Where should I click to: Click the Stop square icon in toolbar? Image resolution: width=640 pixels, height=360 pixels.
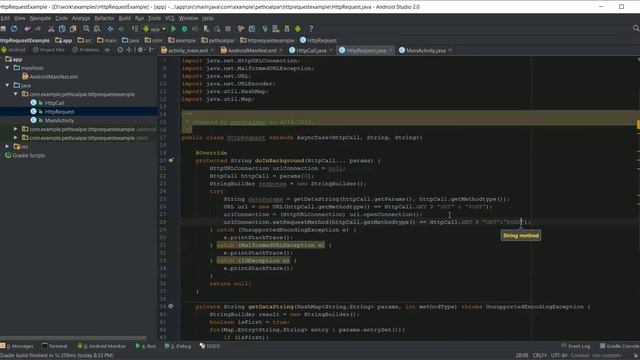point(228,29)
